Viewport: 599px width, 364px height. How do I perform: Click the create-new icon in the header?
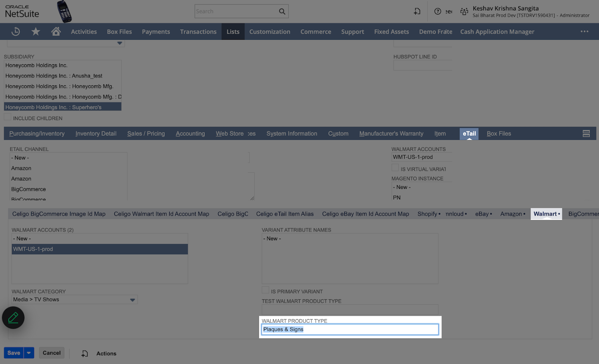tap(417, 12)
